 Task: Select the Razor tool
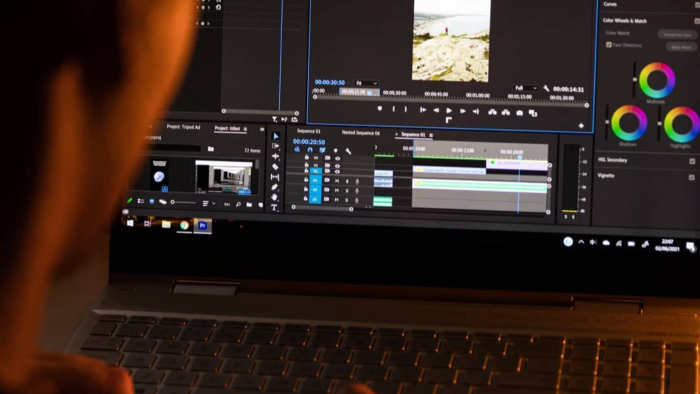click(275, 166)
